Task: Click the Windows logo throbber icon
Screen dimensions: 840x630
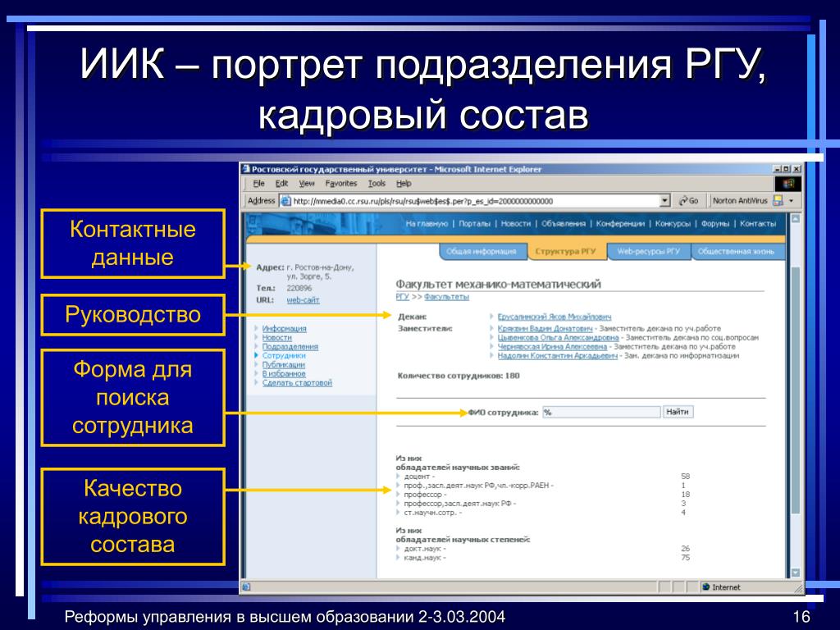Action: tap(788, 184)
